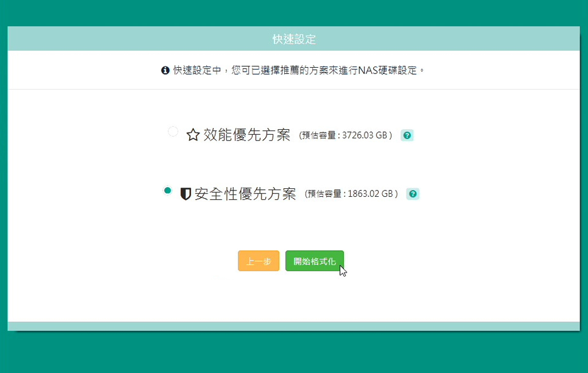Select the 效能優先方案 radio button
This screenshot has height=373, width=588.
173,131
